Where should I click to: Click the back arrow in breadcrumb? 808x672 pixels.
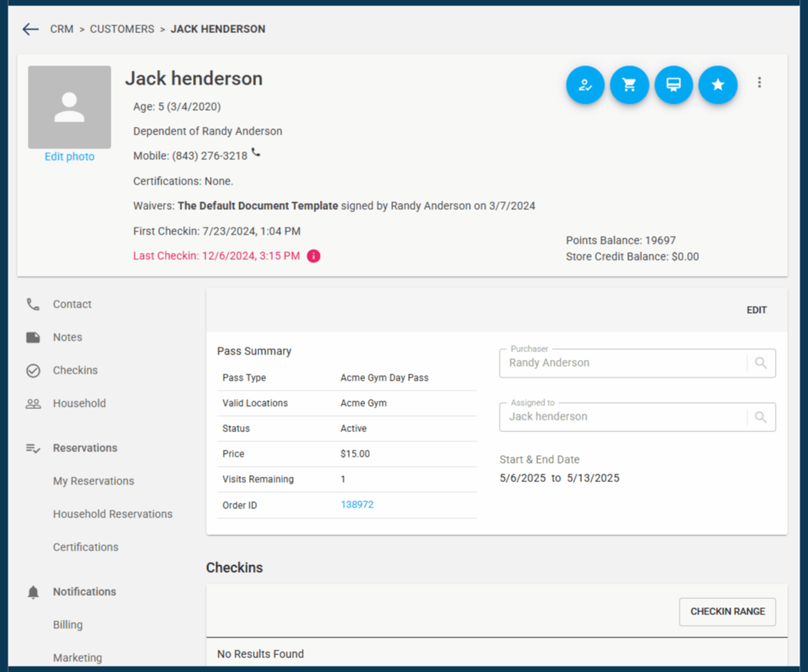click(x=31, y=29)
